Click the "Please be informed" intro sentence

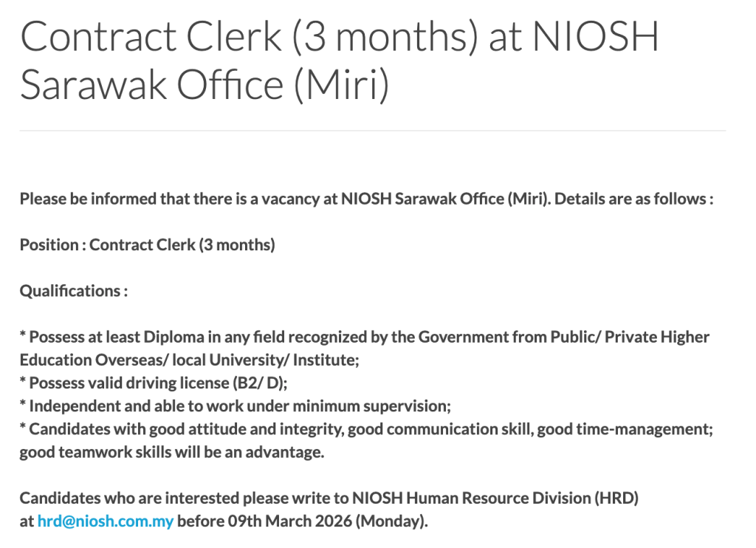click(x=365, y=199)
